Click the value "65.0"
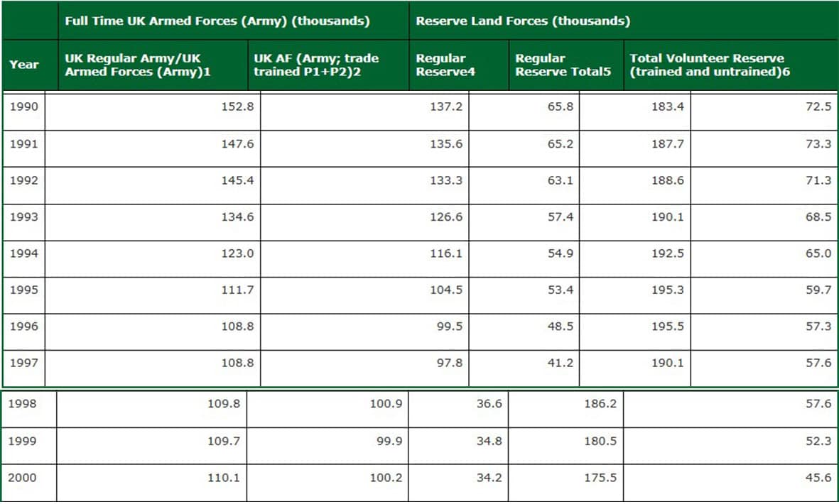This screenshot has height=504, width=839. [818, 253]
